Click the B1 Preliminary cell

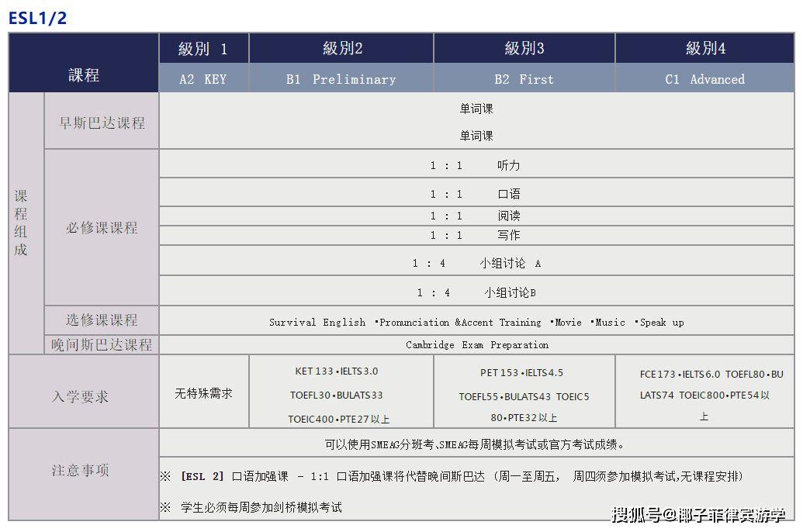coord(341,79)
